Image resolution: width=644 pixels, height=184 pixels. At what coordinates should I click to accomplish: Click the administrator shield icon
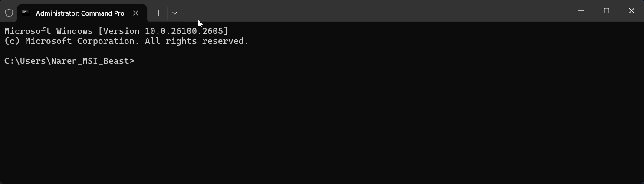point(9,13)
